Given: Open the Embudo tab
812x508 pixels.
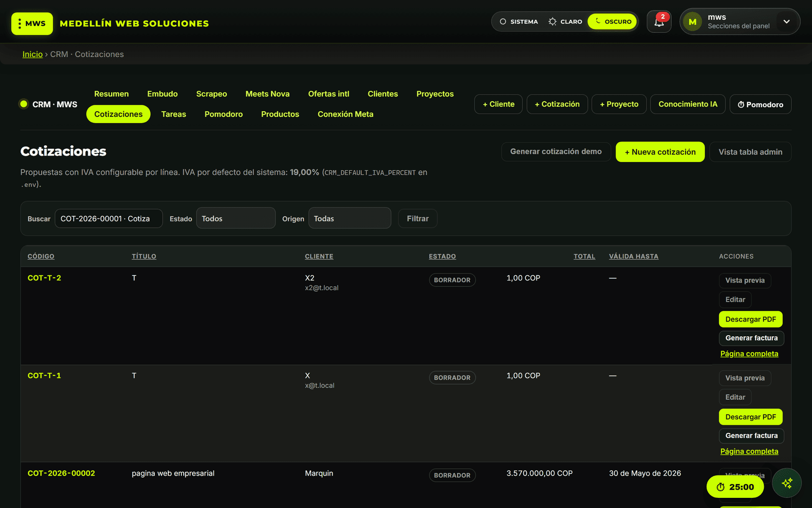Looking at the screenshot, I should point(162,94).
